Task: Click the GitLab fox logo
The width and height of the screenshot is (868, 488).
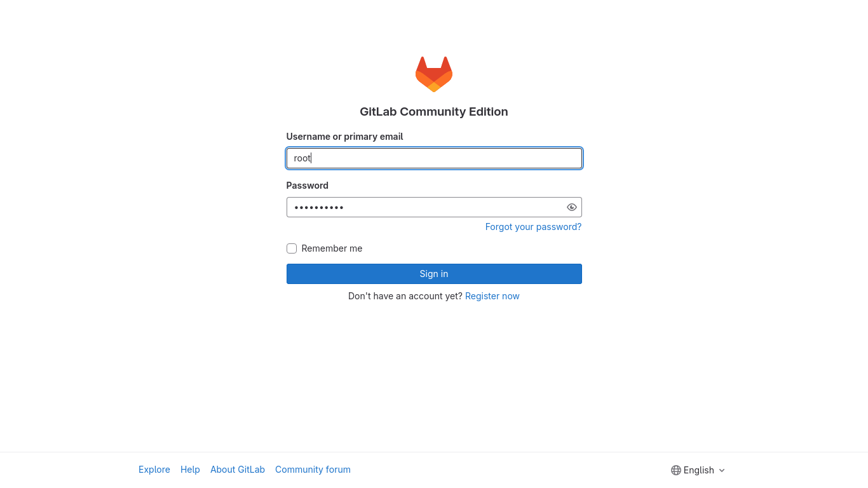Action: tap(434, 74)
